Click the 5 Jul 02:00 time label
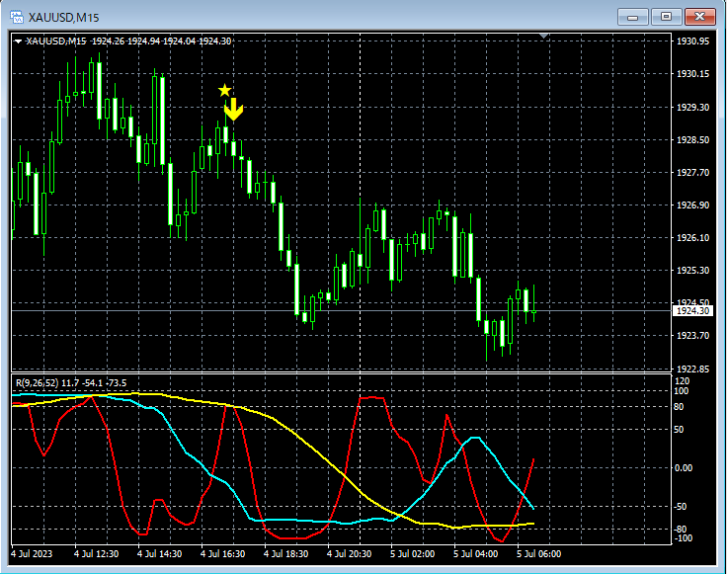The width and height of the screenshot is (728, 574). 412,554
